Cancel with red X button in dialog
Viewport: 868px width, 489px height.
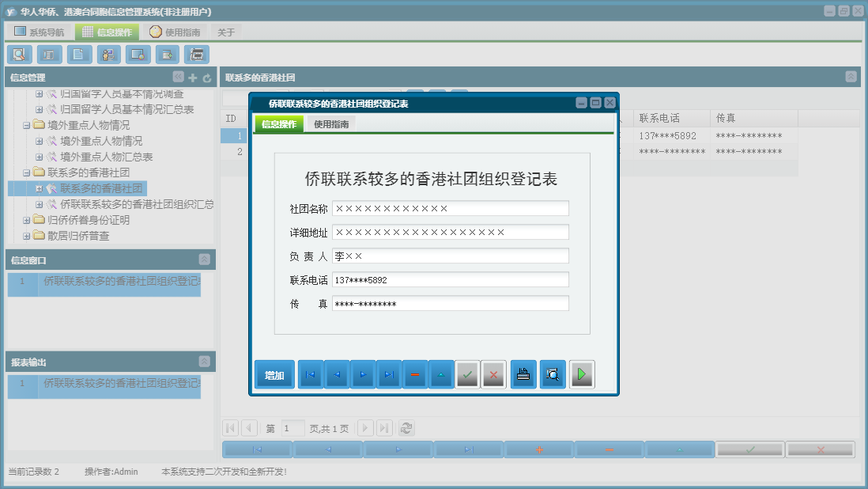[494, 375]
